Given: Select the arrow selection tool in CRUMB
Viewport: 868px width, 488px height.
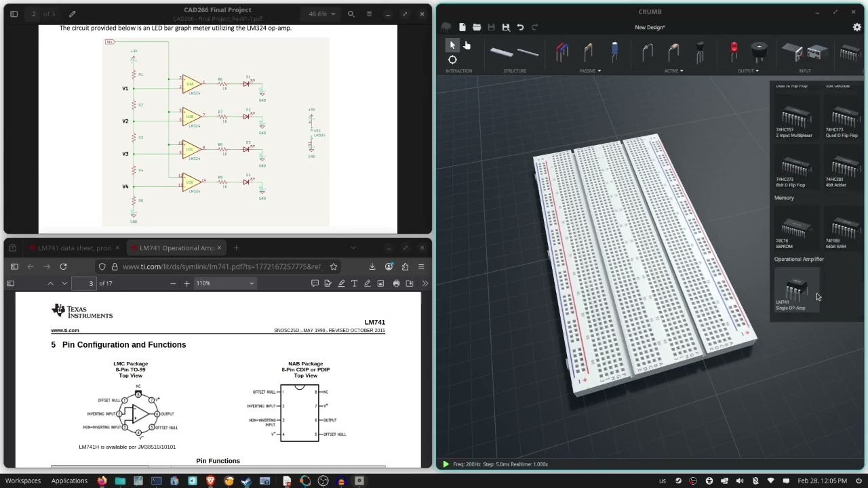Looking at the screenshot, I should click(x=452, y=45).
